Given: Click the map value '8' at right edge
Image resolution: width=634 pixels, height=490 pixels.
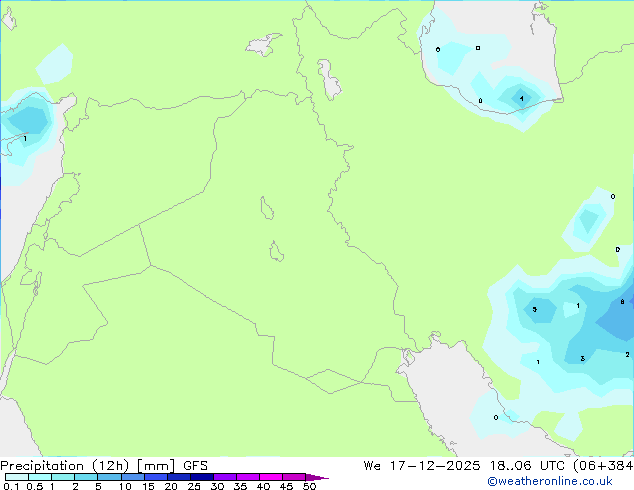Looking at the screenshot, I should [x=622, y=302].
